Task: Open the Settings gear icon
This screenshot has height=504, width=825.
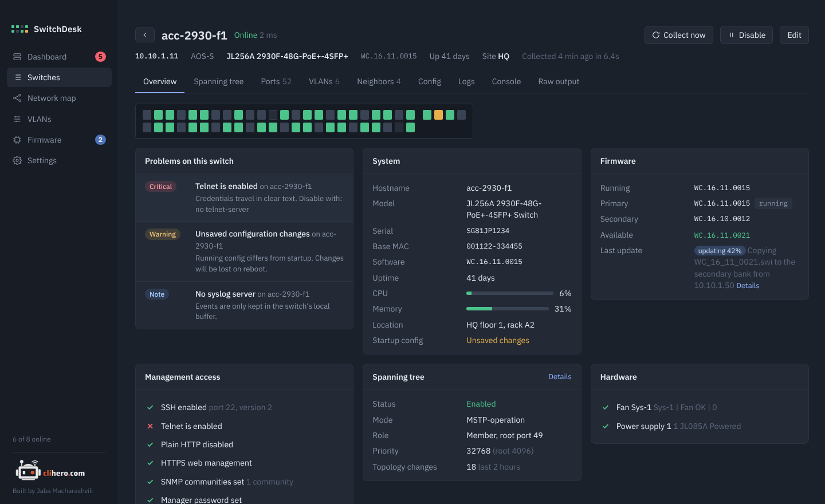Action: coord(17,160)
